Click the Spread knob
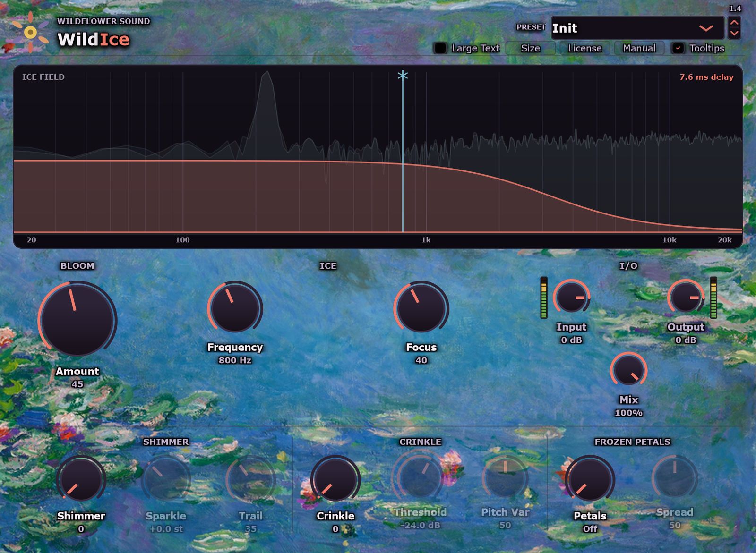 (675, 477)
